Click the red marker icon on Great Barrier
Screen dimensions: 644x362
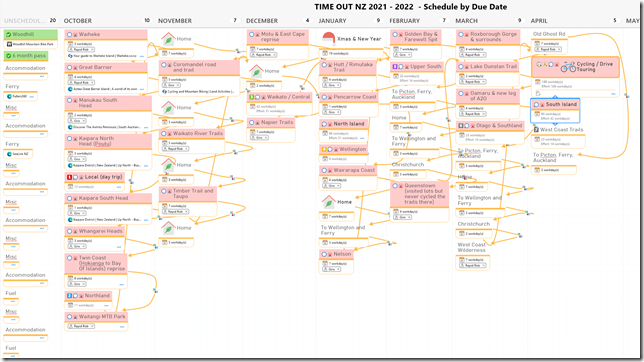(75, 67)
